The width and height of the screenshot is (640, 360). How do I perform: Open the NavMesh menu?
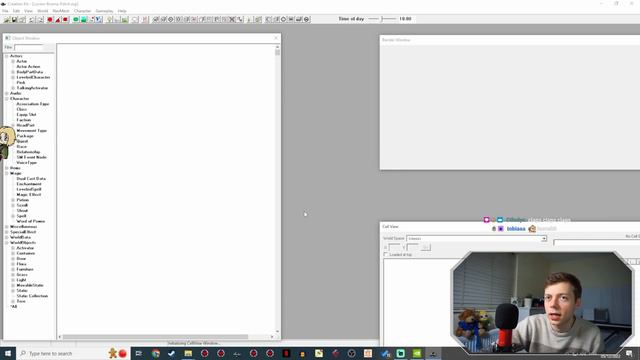(x=61, y=11)
